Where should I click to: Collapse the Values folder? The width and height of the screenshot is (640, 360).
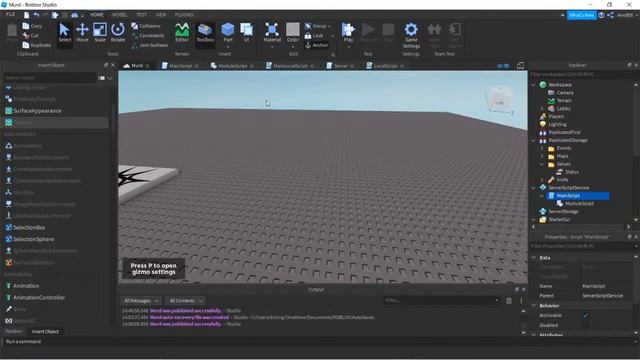tap(542, 164)
